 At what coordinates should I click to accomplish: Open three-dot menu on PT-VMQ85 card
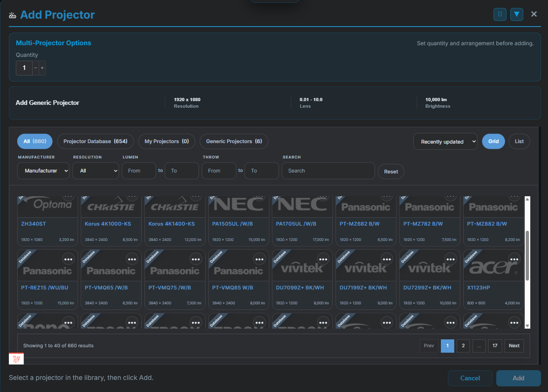[x=260, y=259]
